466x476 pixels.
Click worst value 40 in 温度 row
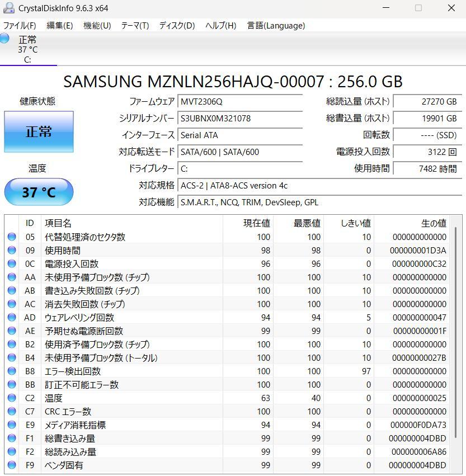[x=316, y=398]
